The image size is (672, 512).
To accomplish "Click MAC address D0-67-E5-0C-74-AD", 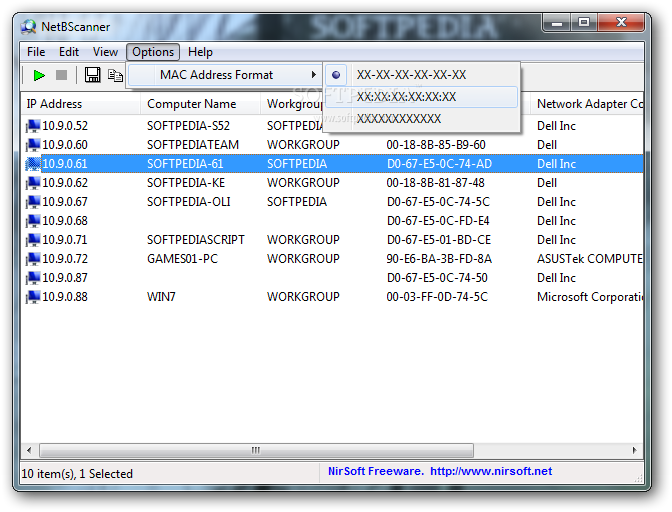I will (x=439, y=164).
